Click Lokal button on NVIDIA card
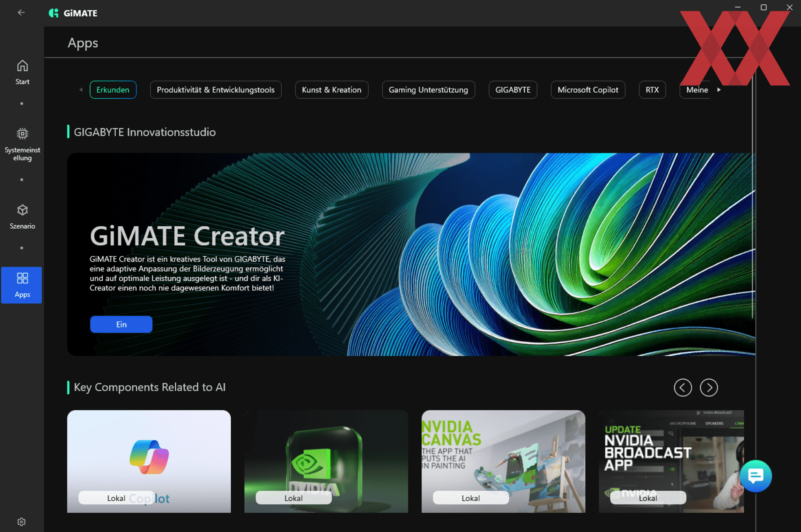 click(x=294, y=498)
